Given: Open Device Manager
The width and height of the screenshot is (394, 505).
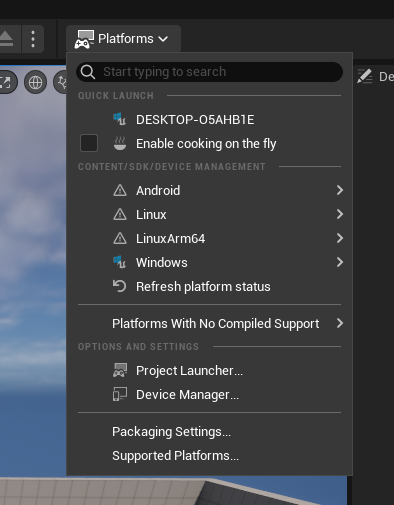Looking at the screenshot, I should tap(209, 394).
